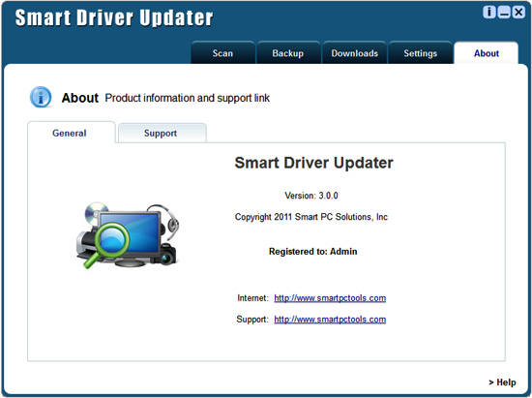Click the About heading label
The height and width of the screenshot is (398, 532).
(79, 98)
